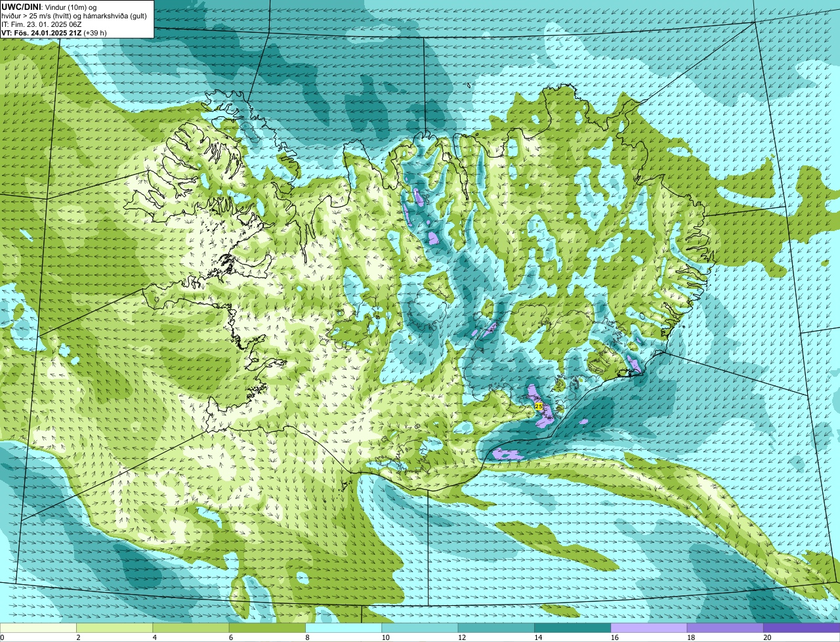Pick the above-20 deep purple legend swatch

801,628
